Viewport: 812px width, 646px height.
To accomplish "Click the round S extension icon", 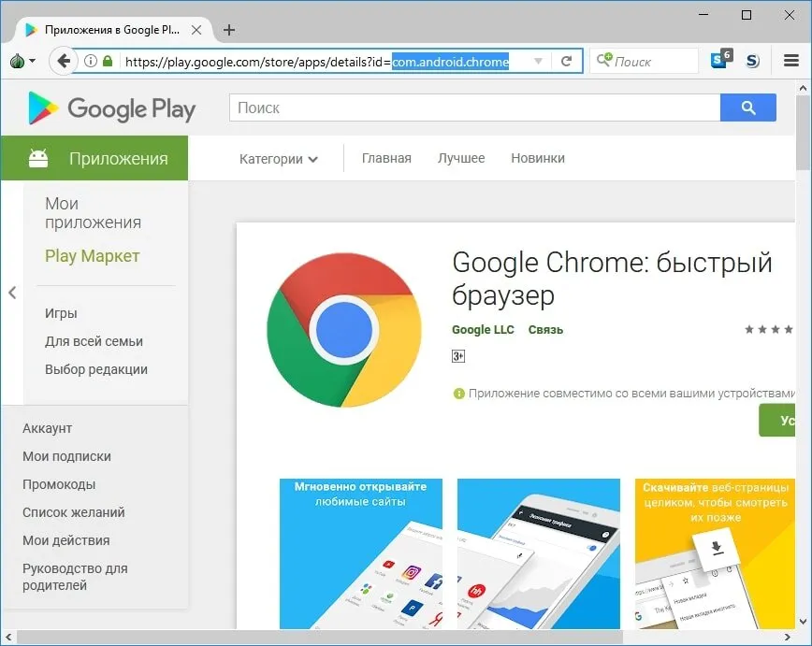I will (x=752, y=61).
